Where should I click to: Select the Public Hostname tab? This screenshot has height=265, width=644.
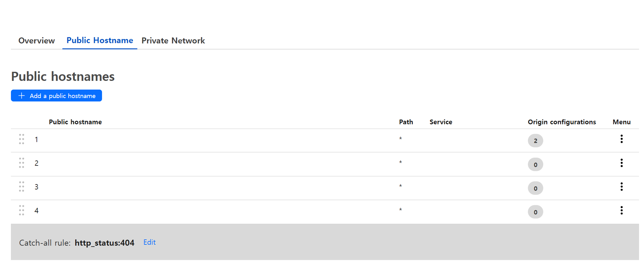[100, 40]
